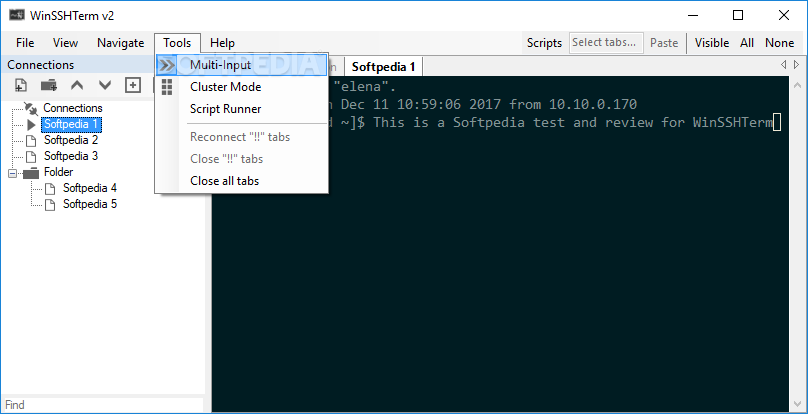The image size is (808, 414).
Task: Click Close "!!" tabs menu entry
Action: 242,159
